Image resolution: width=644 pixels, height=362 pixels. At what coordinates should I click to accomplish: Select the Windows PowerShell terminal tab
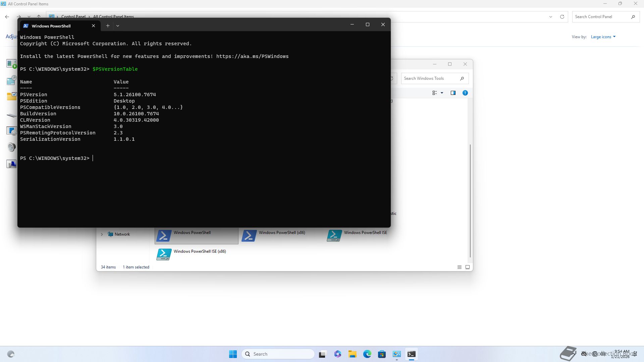pos(51,26)
